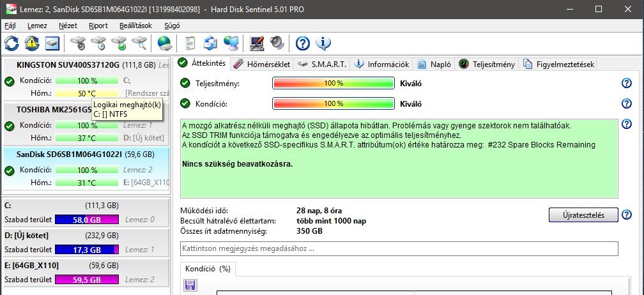Viewport: 644px width, 295px height.
Task: Switch to the Napló tab
Action: click(434, 64)
